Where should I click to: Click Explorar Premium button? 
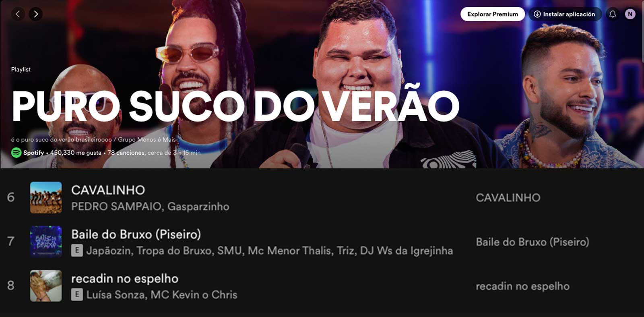pos(493,14)
